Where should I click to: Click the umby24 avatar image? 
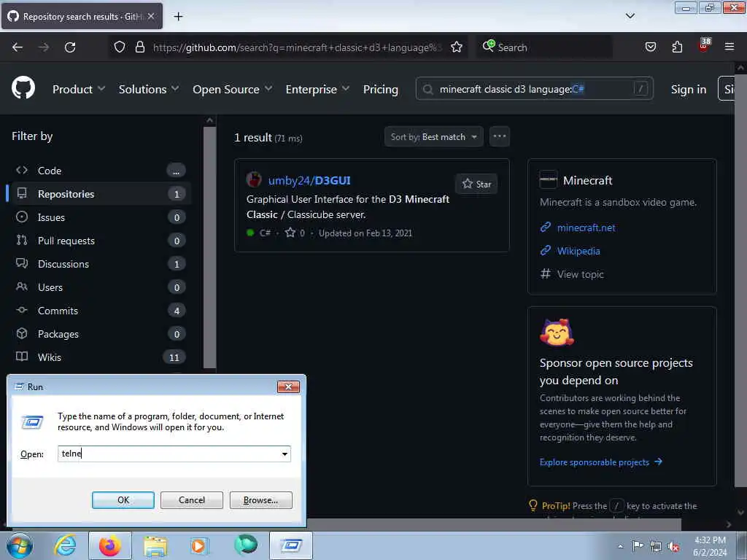[254, 179]
